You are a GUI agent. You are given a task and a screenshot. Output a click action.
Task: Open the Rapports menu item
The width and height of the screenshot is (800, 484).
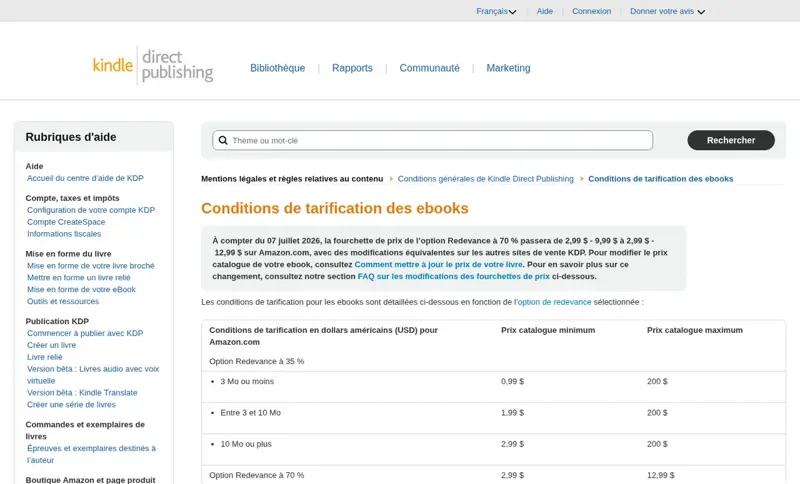pyautogui.click(x=352, y=68)
